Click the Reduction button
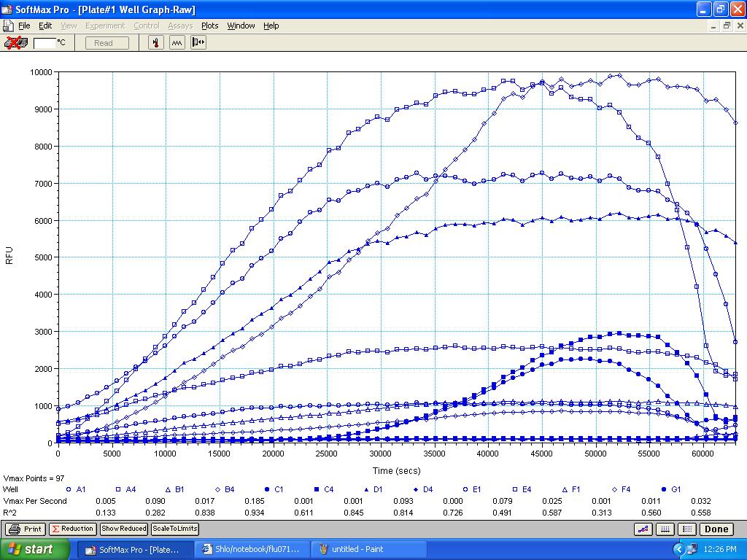Screen dimensions: 747x560 [x=72, y=529]
